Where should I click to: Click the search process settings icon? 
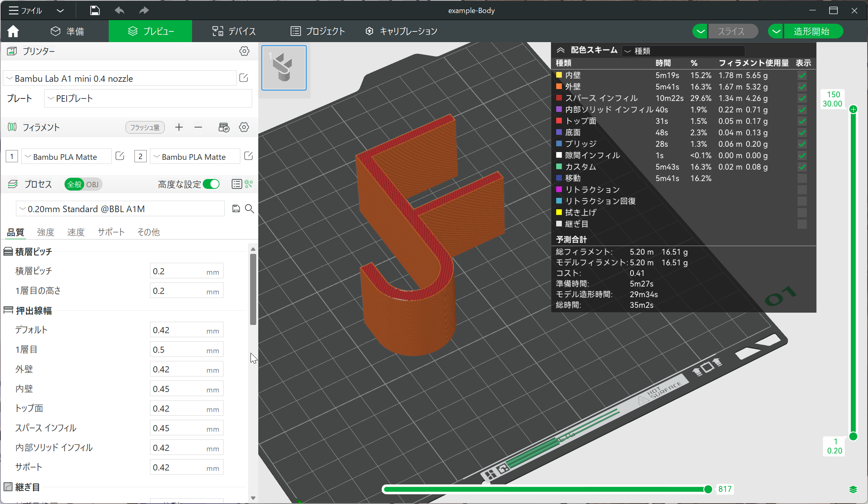pyautogui.click(x=249, y=209)
